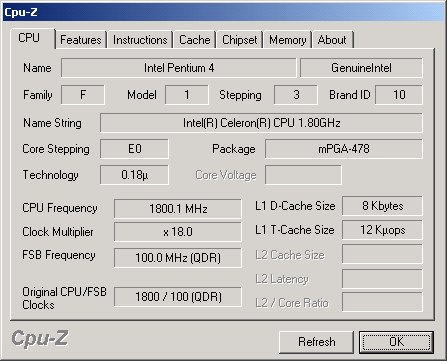Image resolution: width=447 pixels, height=361 pixels.
Task: Go to the Chipset tab
Action: click(240, 40)
